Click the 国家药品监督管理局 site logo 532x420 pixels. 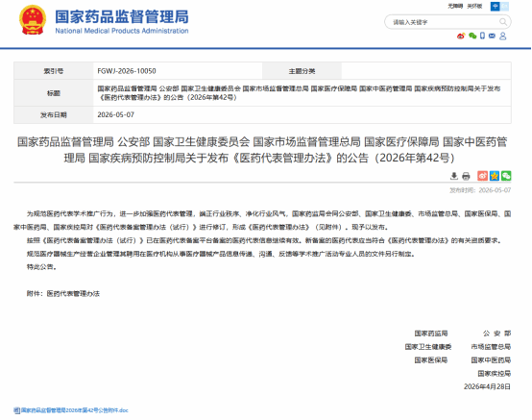tap(121, 21)
